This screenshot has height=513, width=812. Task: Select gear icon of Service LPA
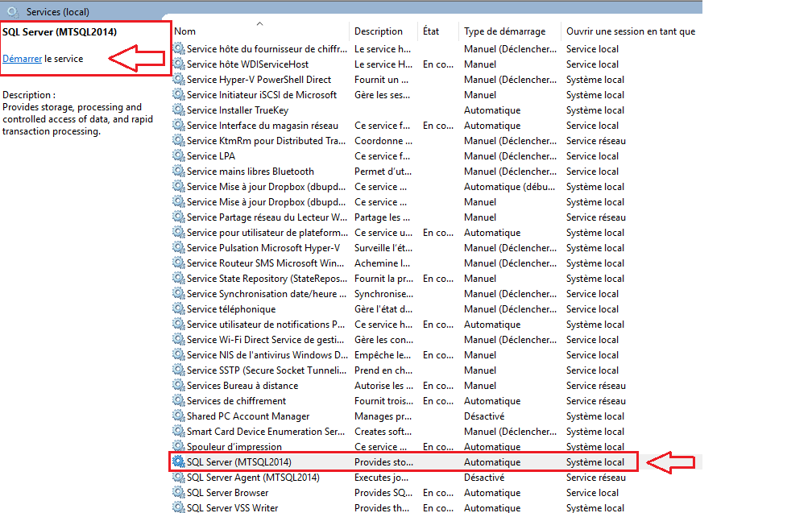click(179, 155)
